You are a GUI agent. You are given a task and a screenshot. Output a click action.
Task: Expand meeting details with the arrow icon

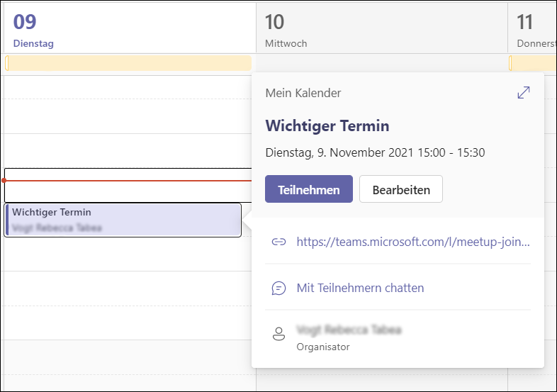(x=524, y=92)
